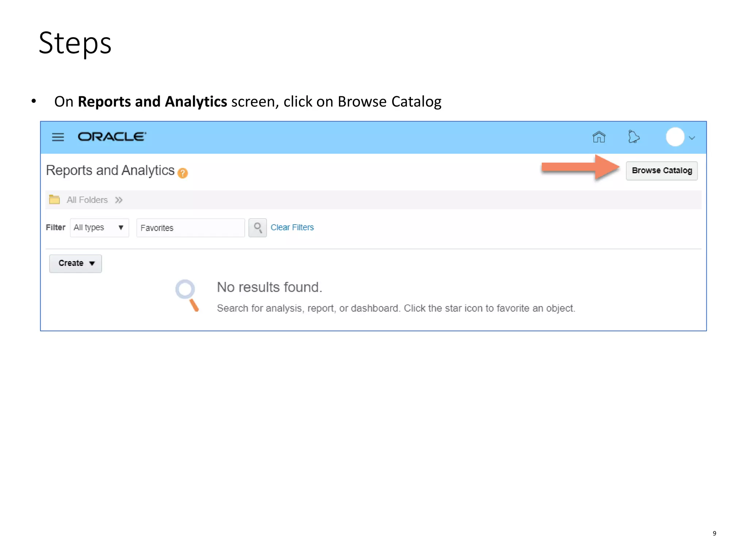Select the All Folders breadcrumb
Viewport: 747px width, 560px height.
[x=87, y=200]
